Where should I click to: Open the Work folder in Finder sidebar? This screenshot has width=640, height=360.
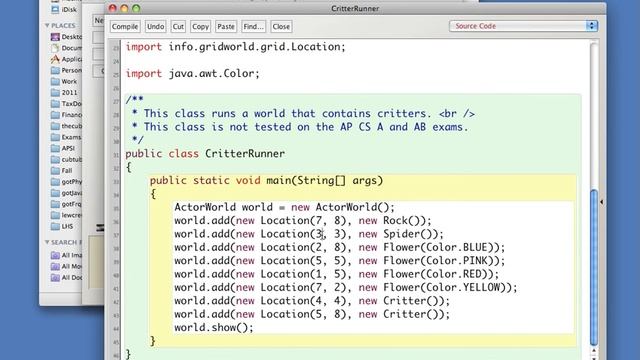coord(64,81)
